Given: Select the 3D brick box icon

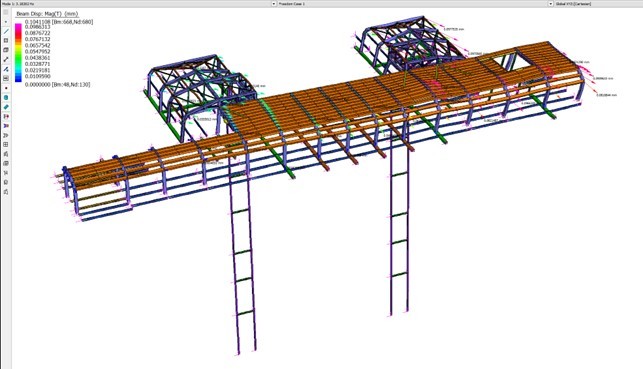Looking at the screenshot, I should coord(6,50).
